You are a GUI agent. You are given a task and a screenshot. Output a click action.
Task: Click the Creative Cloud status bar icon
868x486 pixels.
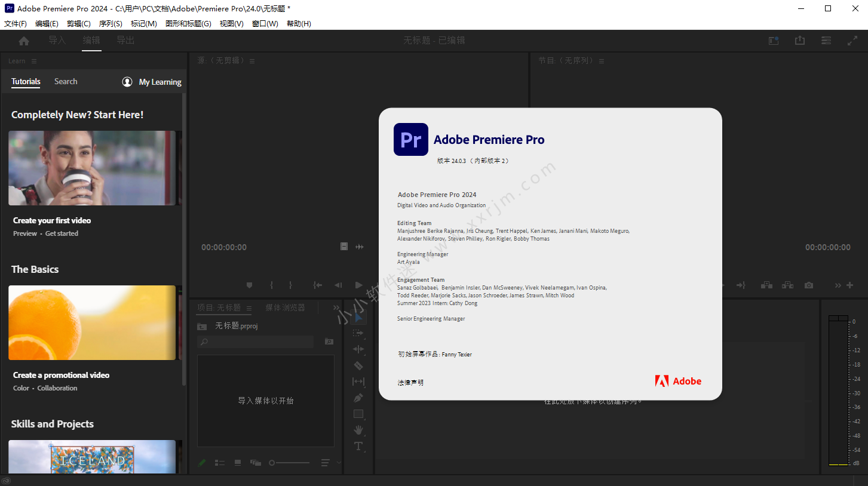click(5, 481)
